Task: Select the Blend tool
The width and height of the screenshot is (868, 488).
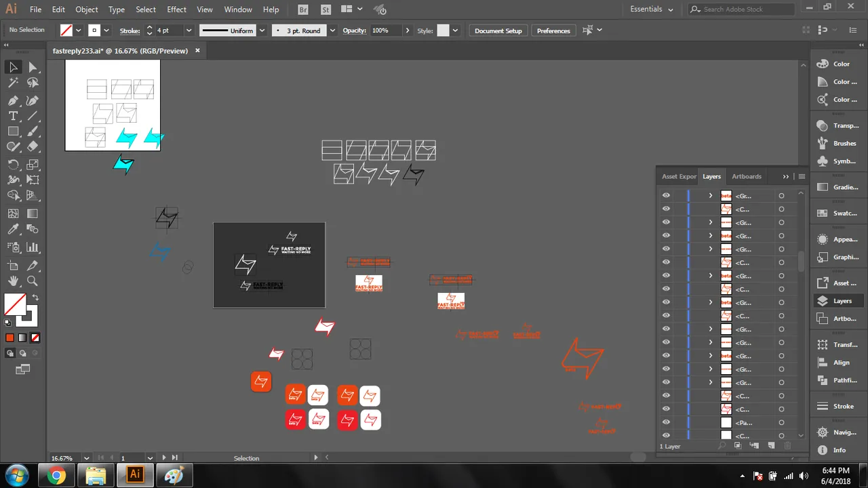Action: pos(33,230)
